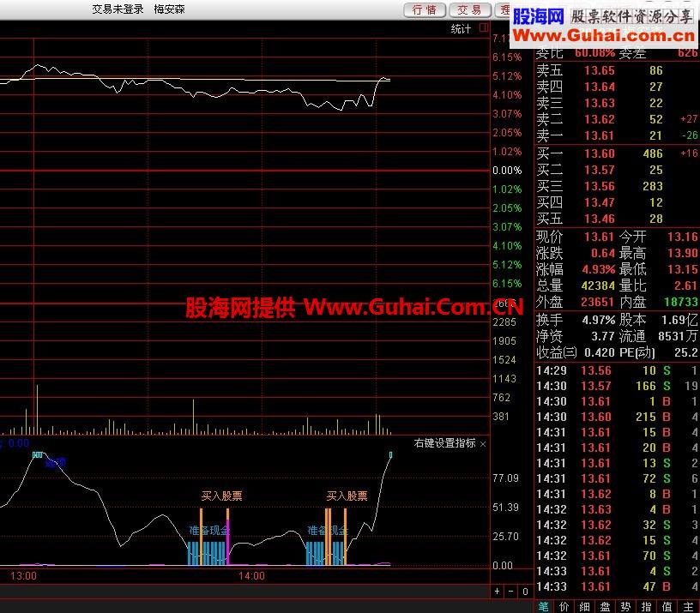
Task: Click the 买二 13.57 bid row
Action: coord(617,170)
